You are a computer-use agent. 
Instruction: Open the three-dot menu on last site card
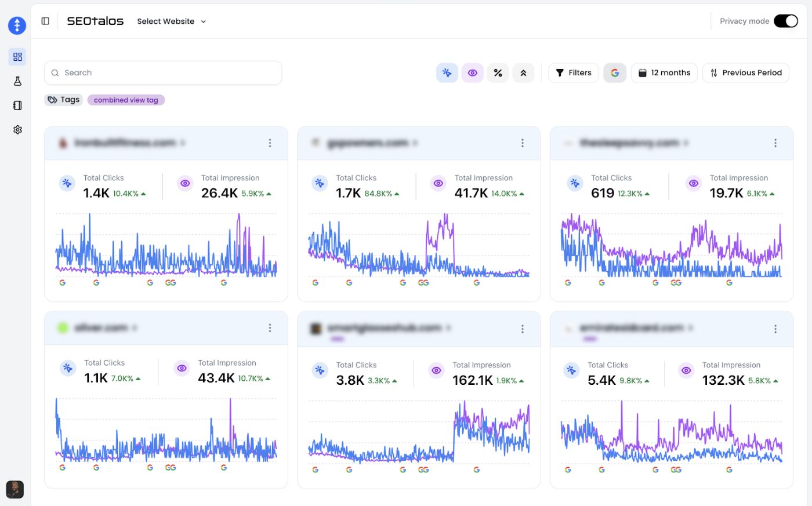[x=775, y=329]
